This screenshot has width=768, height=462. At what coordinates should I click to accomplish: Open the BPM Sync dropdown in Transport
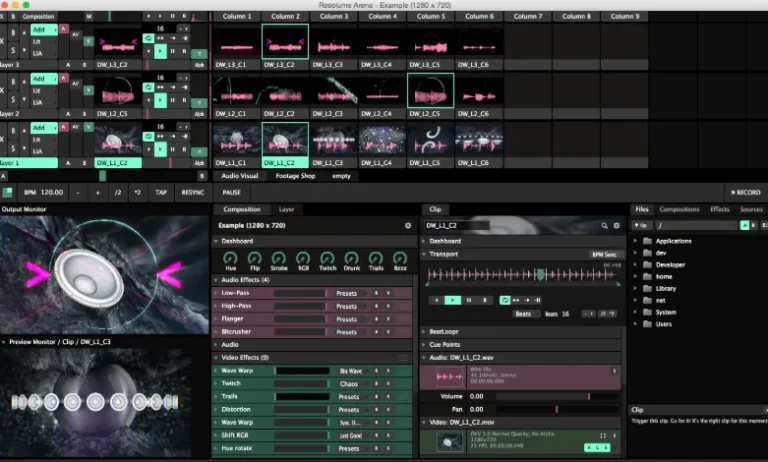pyautogui.click(x=606, y=254)
